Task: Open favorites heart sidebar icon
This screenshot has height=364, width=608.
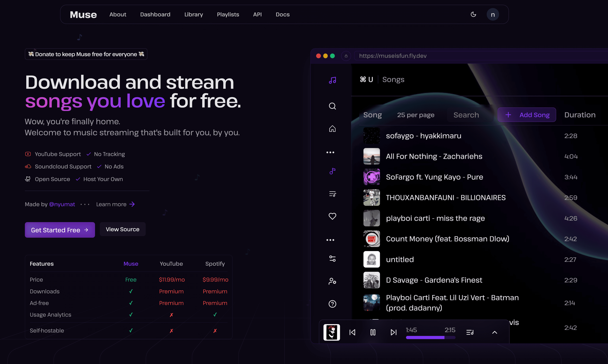Action: (332, 216)
